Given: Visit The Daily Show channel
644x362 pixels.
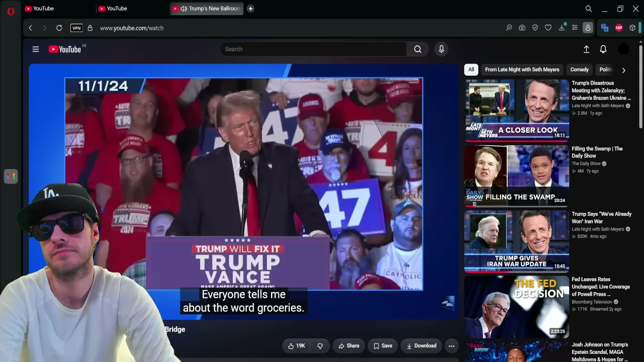Looking at the screenshot, I should point(586,164).
